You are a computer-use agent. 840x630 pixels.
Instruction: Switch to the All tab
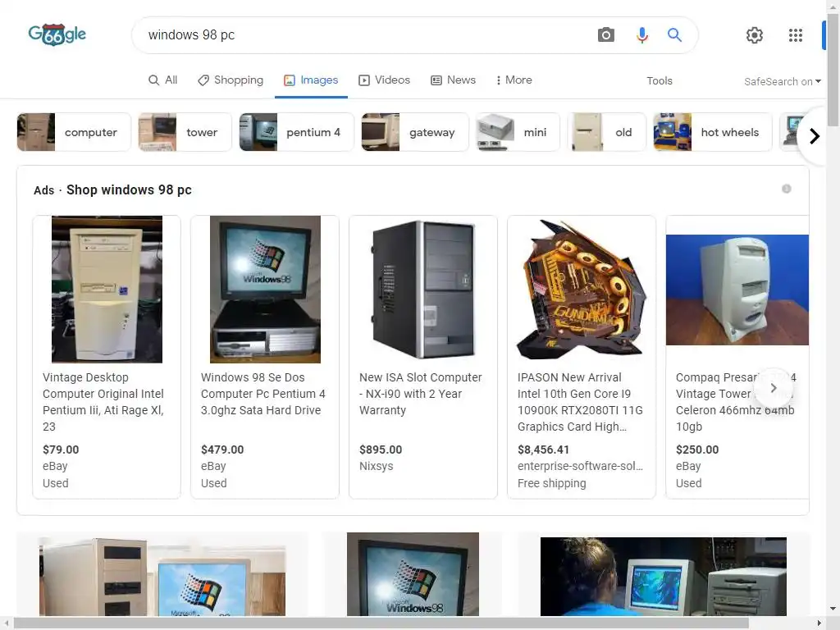(163, 80)
